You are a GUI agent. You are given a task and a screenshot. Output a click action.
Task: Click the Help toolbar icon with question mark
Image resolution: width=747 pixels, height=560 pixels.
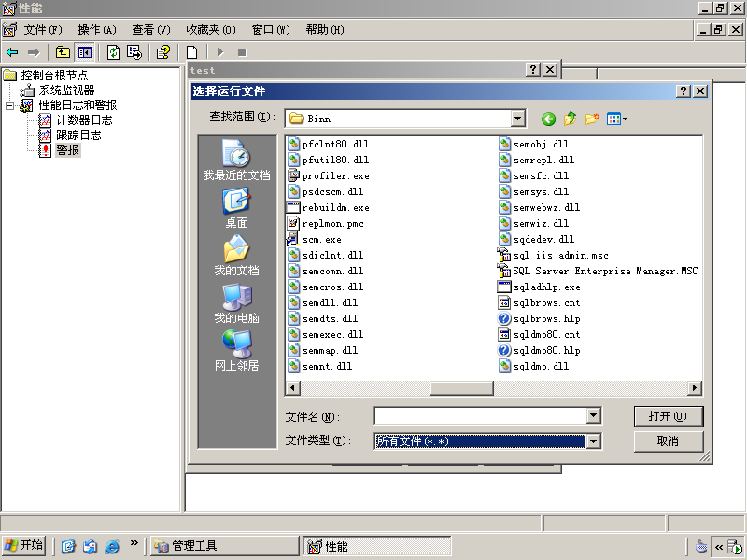[162, 52]
